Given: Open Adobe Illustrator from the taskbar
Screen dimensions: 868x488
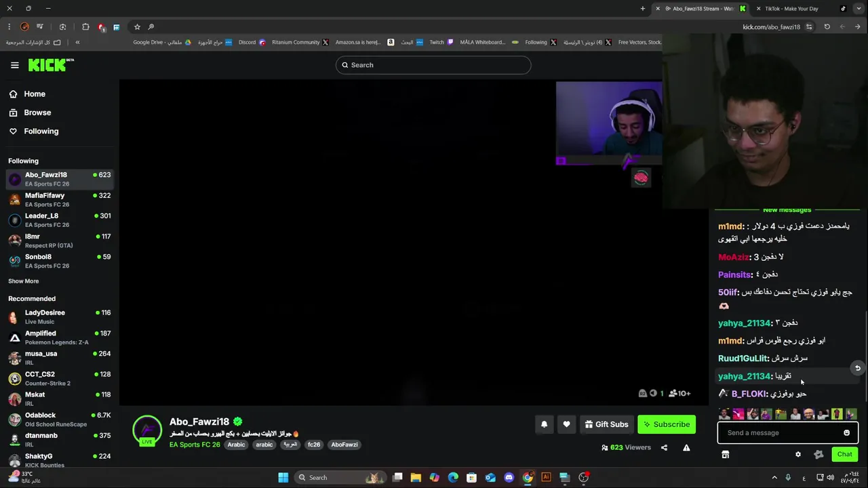Looking at the screenshot, I should 546,477.
